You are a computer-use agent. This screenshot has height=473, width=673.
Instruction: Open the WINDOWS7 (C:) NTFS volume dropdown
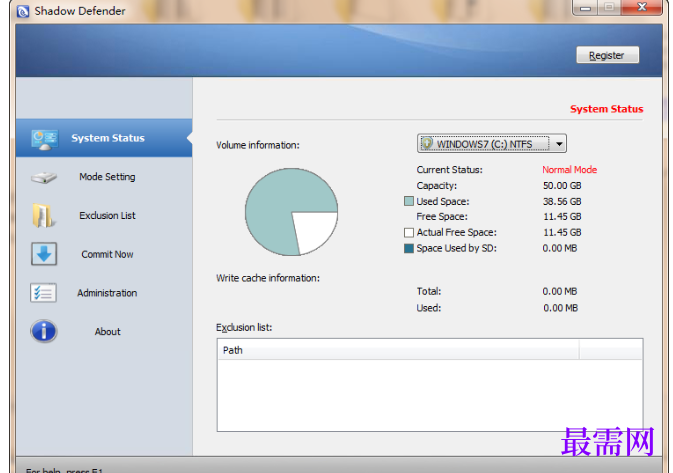pyautogui.click(x=492, y=143)
